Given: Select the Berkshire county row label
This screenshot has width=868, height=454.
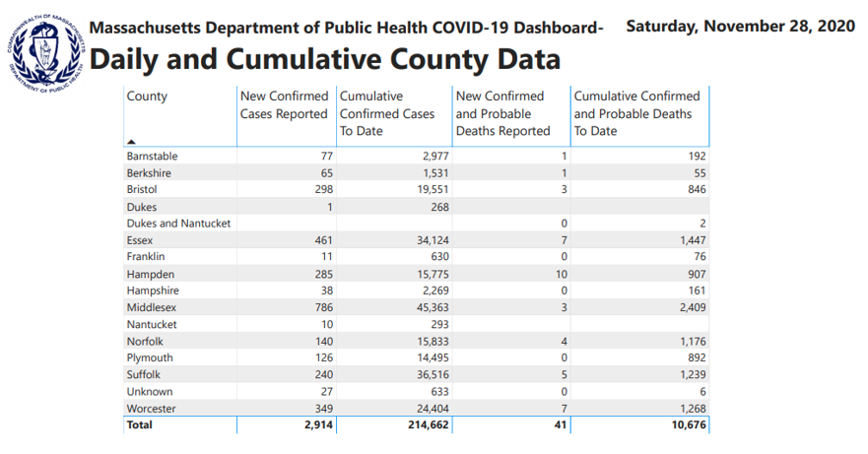Looking at the screenshot, I should pyautogui.click(x=149, y=172).
